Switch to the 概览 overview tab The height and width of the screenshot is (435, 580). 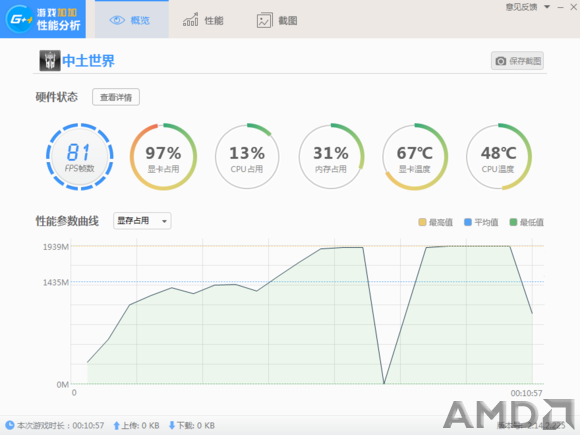(132, 20)
